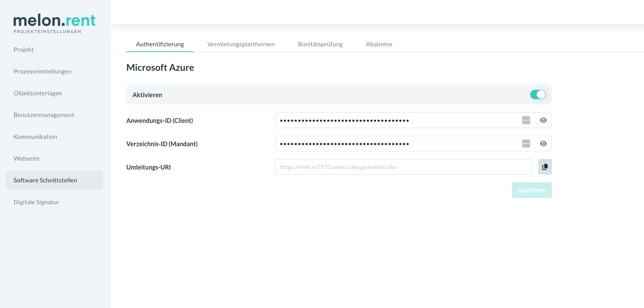The height and width of the screenshot is (308, 644).
Task: Copy the Umleitungs-URI to clipboard
Action: click(x=545, y=167)
